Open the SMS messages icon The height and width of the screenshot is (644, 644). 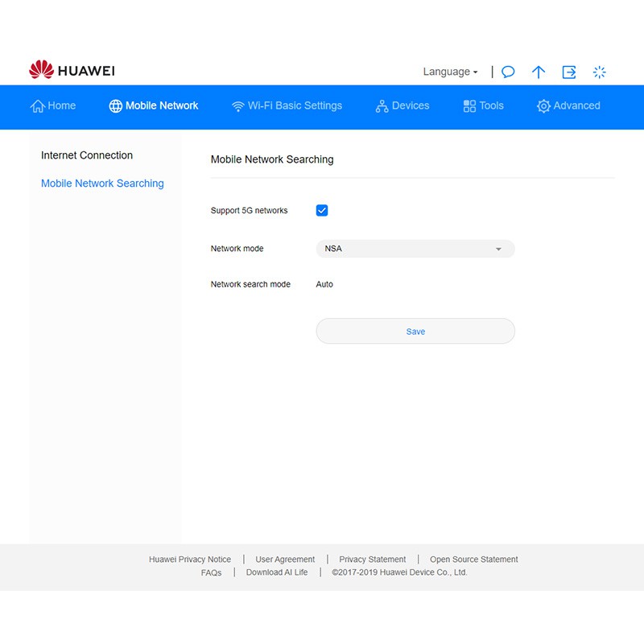click(x=508, y=72)
